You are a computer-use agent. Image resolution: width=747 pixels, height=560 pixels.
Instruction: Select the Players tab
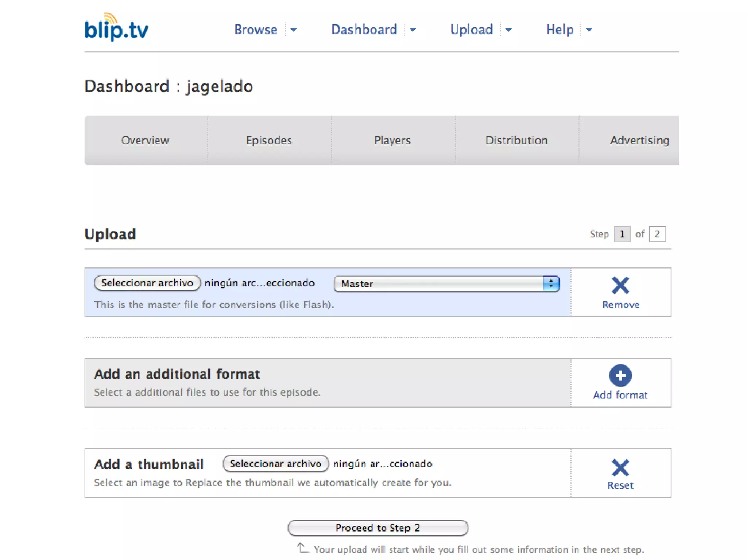click(x=392, y=140)
